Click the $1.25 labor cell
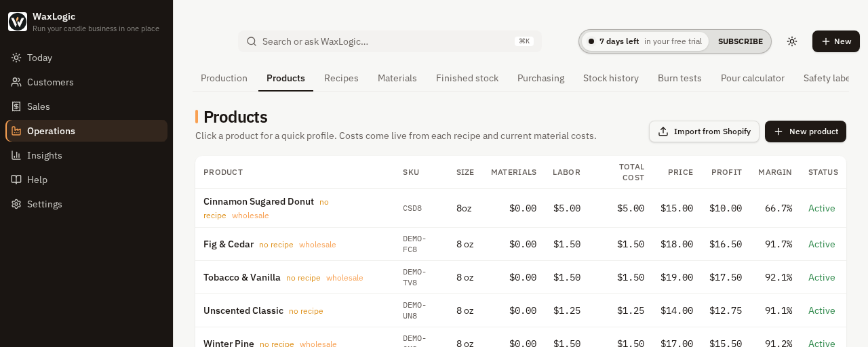 [x=567, y=310]
